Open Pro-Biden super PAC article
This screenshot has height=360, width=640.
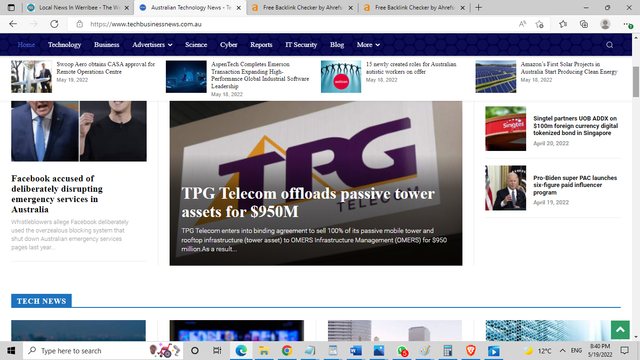point(575,185)
